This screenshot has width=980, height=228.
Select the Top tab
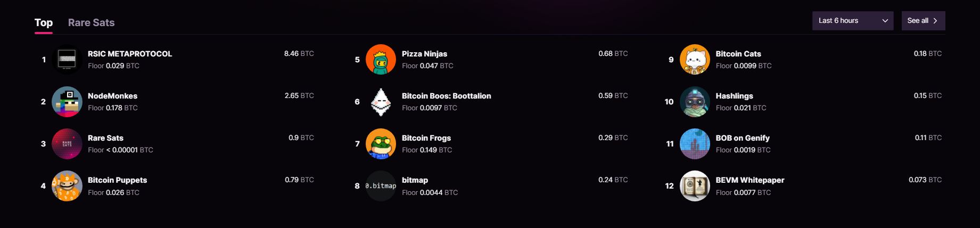(44, 22)
